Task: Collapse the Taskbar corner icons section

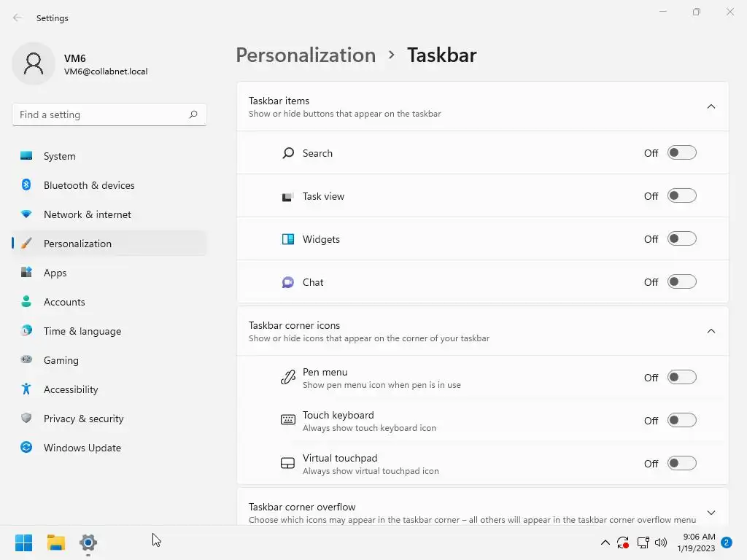Action: click(x=711, y=332)
